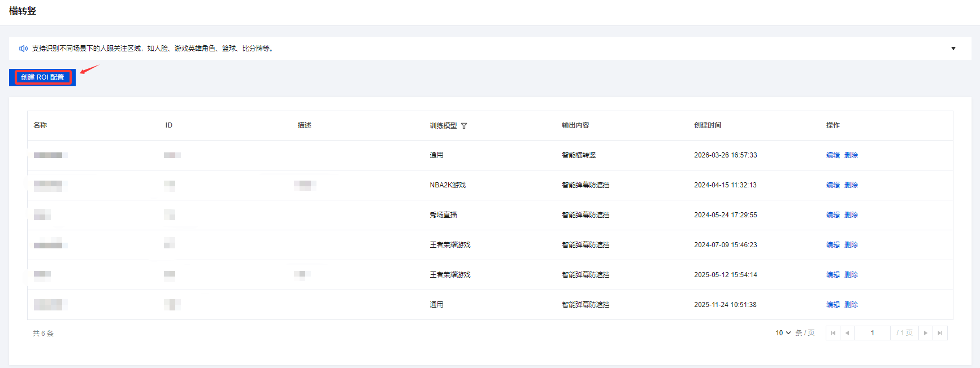Click the 输出内容 column header
Image resolution: width=980 pixels, height=368 pixels.
575,125
